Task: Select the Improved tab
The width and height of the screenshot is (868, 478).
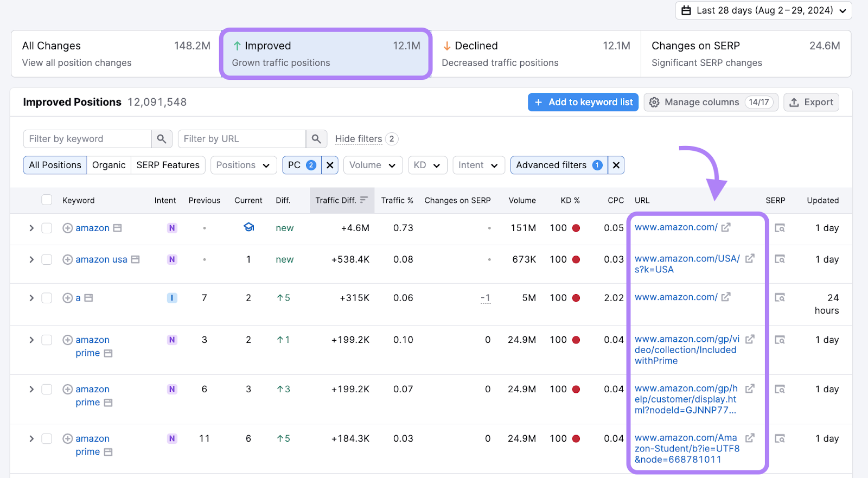Action: 326,54
